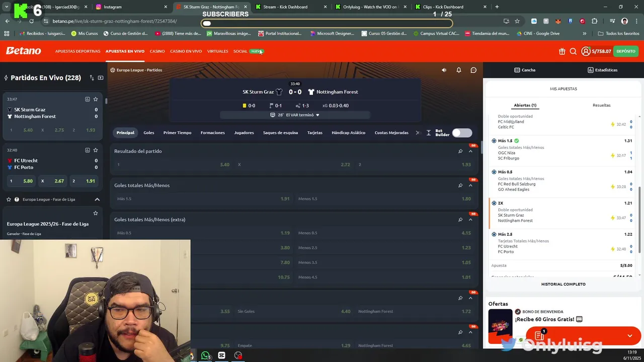
Task: Toggle the Bet Builder switch
Action: point(462,133)
